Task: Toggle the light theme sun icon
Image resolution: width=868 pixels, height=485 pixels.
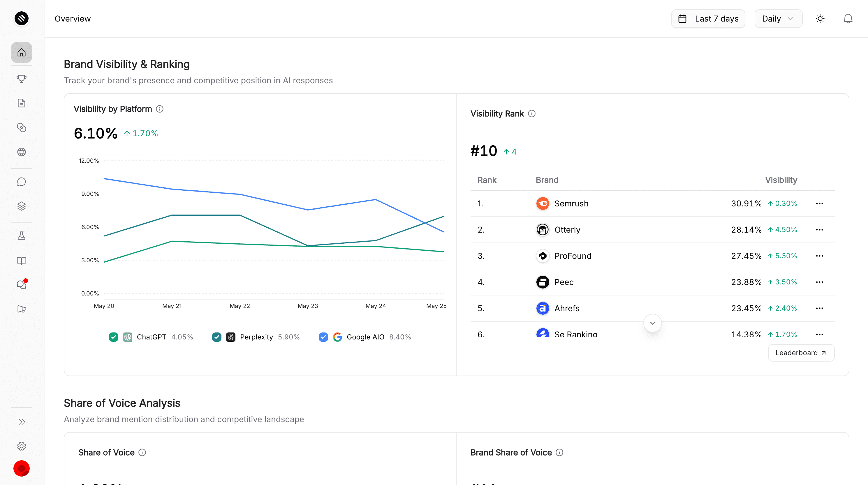Action: pyautogui.click(x=820, y=19)
